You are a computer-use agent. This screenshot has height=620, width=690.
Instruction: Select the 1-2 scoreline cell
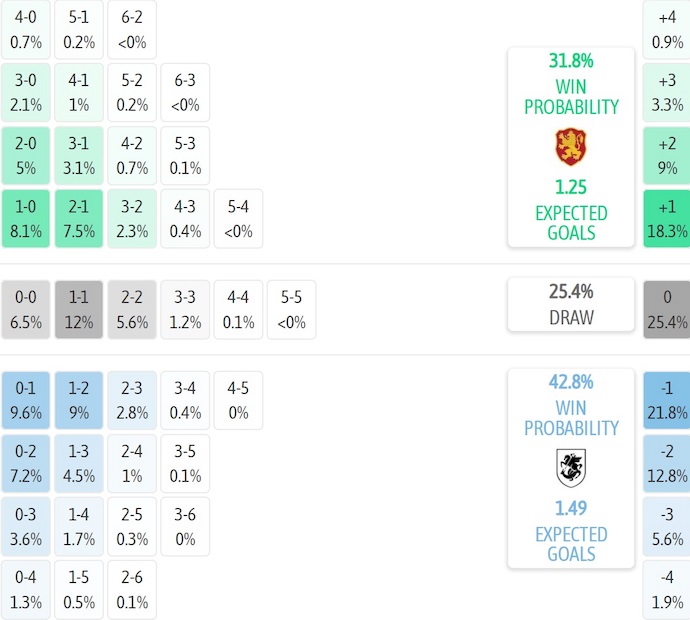pos(79,400)
